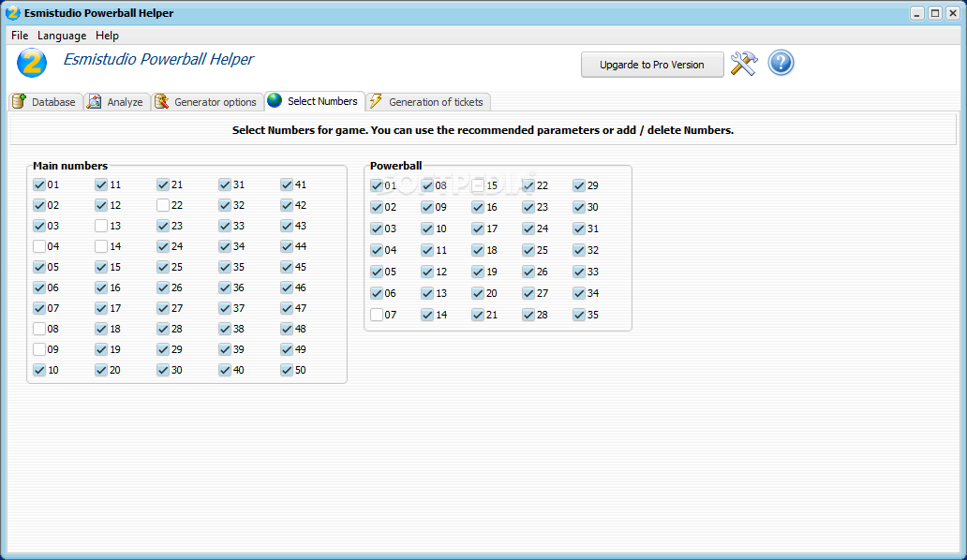The width and height of the screenshot is (967, 560).
Task: Check Powerball number 07
Action: tap(377, 315)
